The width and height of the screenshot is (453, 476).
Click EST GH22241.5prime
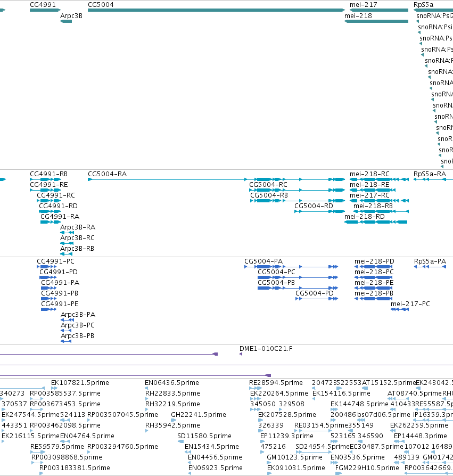[199, 415]
